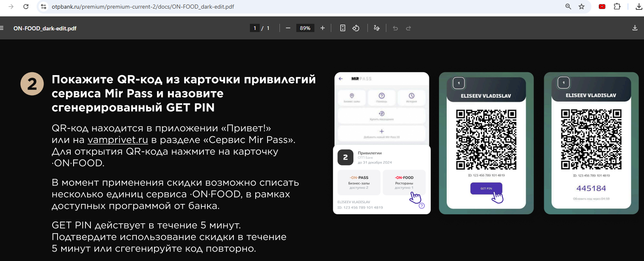Viewport: 644px width, 261px height.
Task: Focus the otpbank.ru address bar URL
Action: (x=143, y=7)
